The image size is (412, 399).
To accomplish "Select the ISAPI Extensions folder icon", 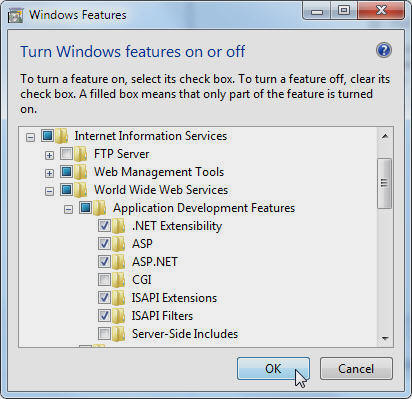I will point(119,298).
